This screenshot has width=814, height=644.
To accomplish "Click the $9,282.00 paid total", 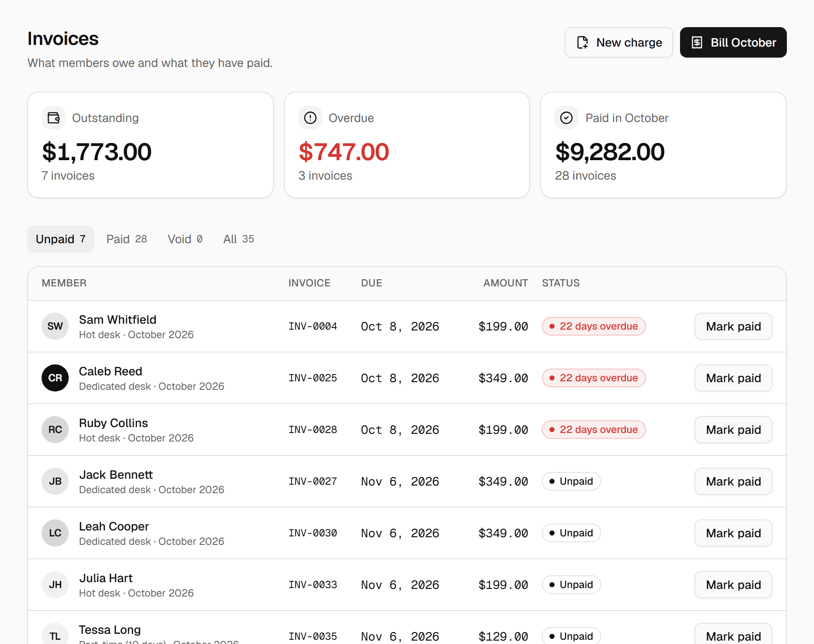I will pos(610,152).
